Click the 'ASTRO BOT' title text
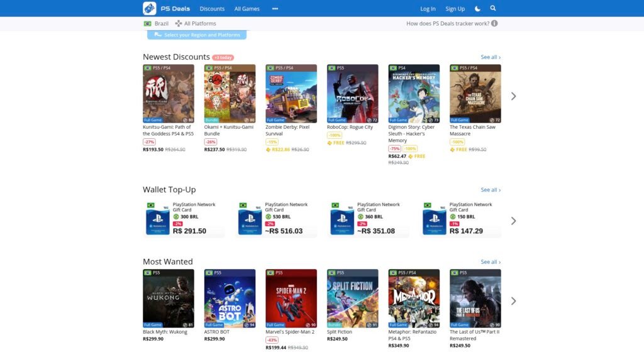 click(217, 332)
